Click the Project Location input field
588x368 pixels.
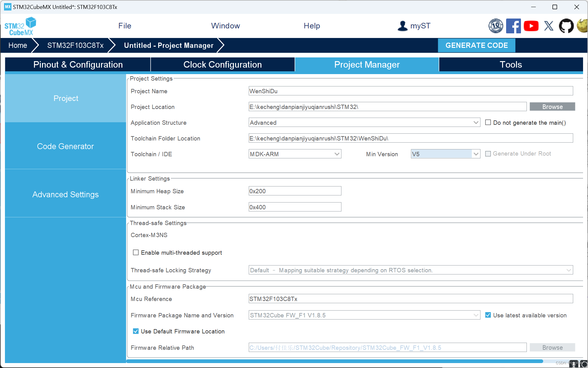click(x=387, y=107)
